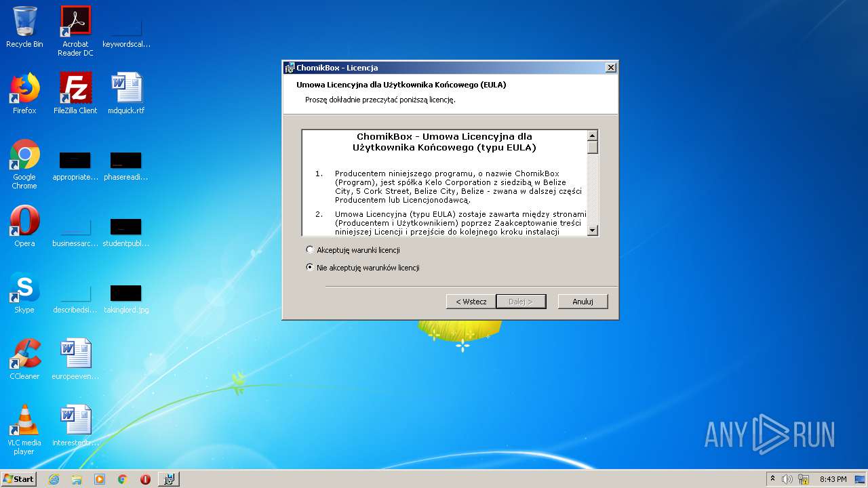Viewport: 868px width, 488px height.
Task: Select businessarc... desktop file
Action: (75, 233)
